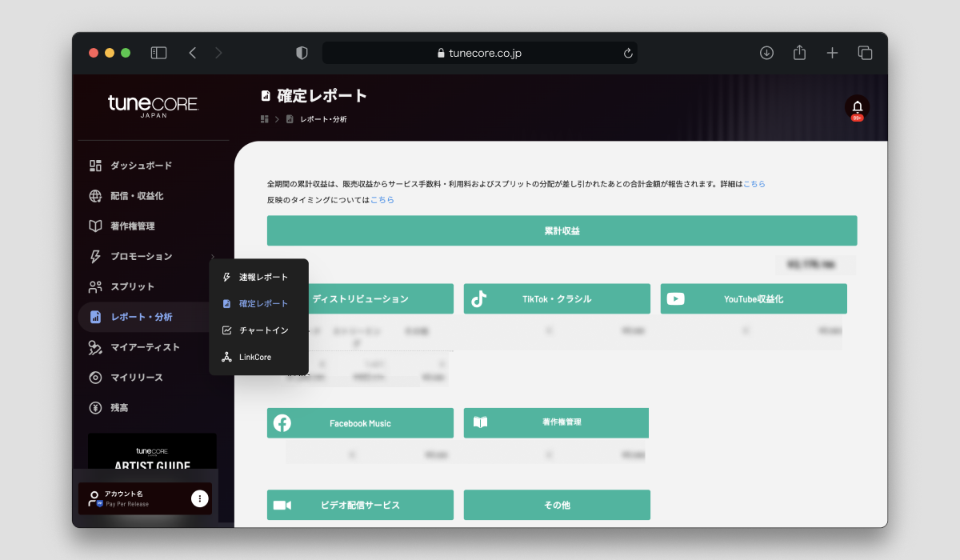Open 残高 in the sidebar
960x560 pixels.
click(x=119, y=408)
